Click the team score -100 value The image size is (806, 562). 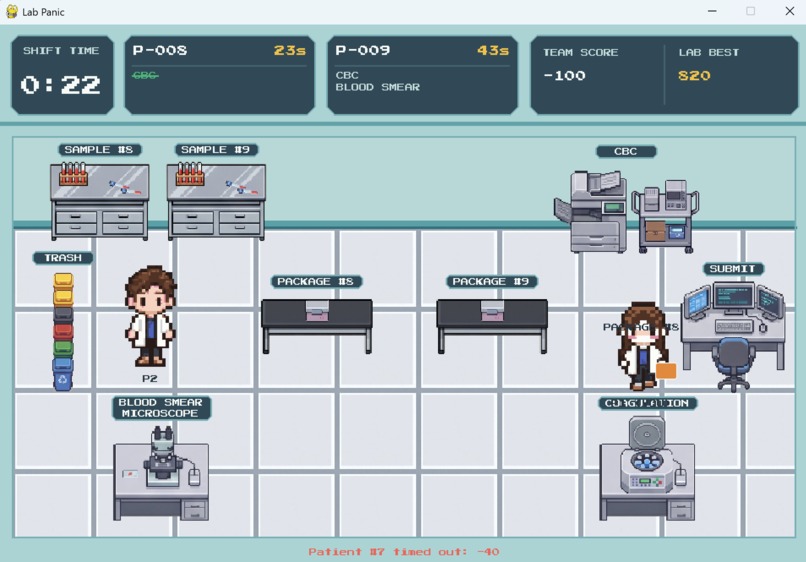coord(564,76)
